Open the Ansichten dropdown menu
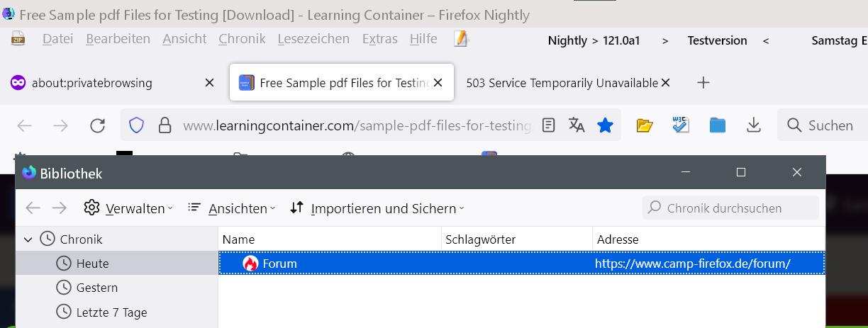The image size is (868, 328). pyautogui.click(x=232, y=208)
